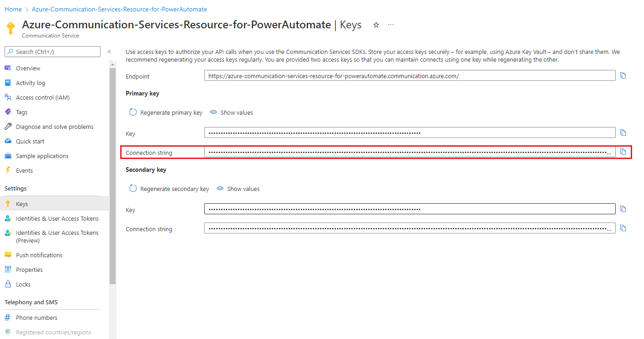Viewport: 644px width, 339px height.
Task: Click the secondary Key masked field
Action: [x=410, y=209]
